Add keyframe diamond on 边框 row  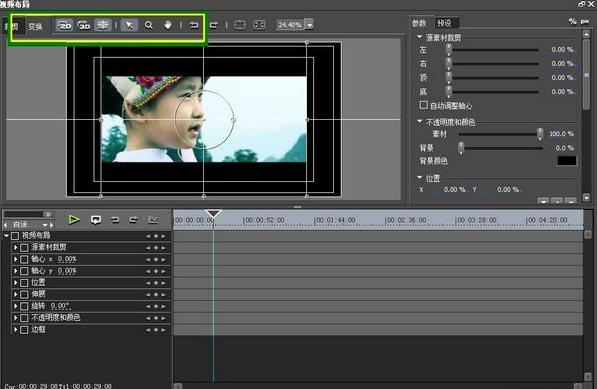tap(156, 330)
